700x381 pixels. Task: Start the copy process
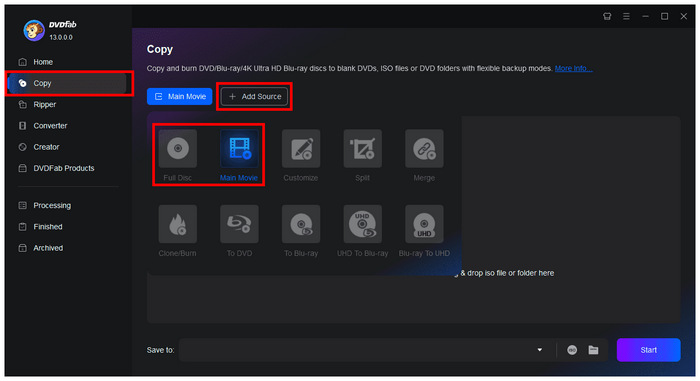coord(648,350)
